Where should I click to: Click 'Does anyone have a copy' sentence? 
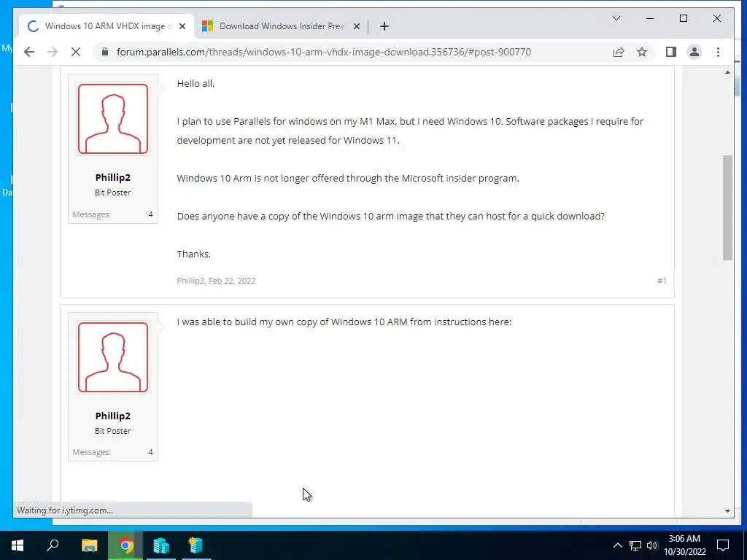tap(391, 216)
